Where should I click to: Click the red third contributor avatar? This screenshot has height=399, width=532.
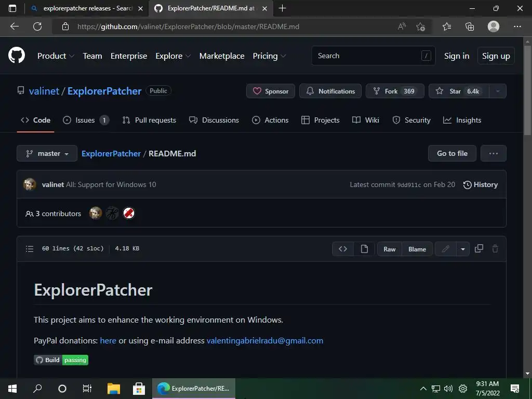pos(129,213)
